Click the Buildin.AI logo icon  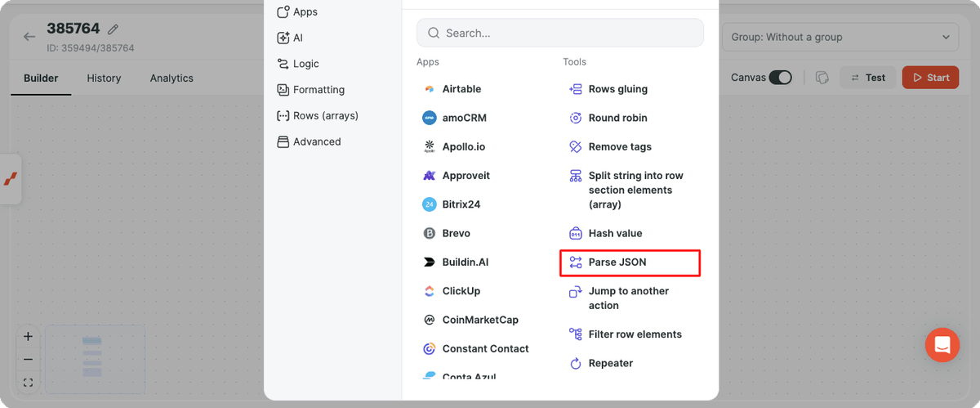coord(430,262)
